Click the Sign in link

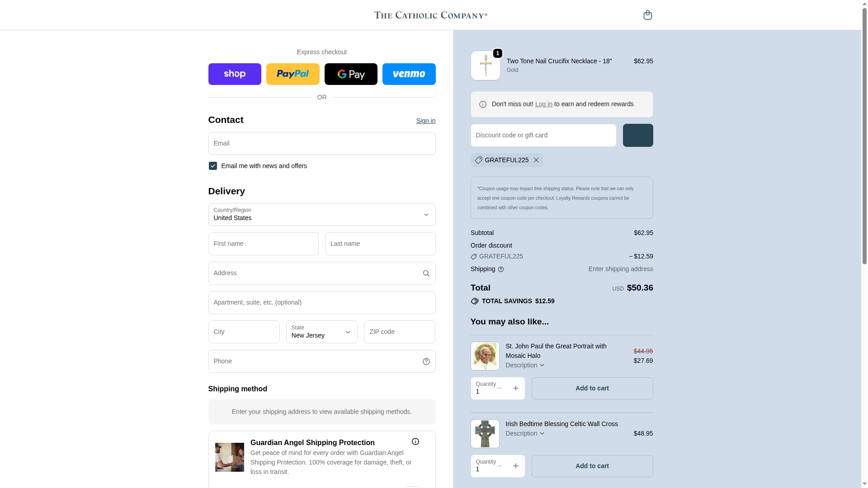(x=426, y=121)
